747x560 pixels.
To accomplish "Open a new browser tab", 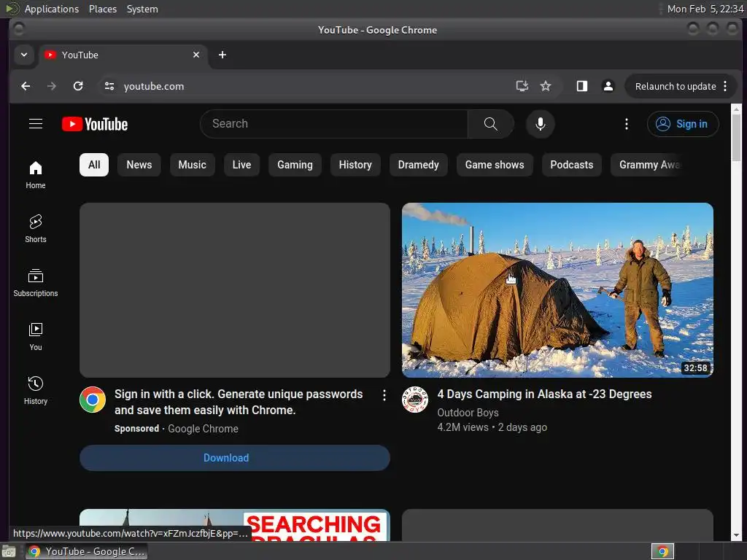I will pos(222,55).
